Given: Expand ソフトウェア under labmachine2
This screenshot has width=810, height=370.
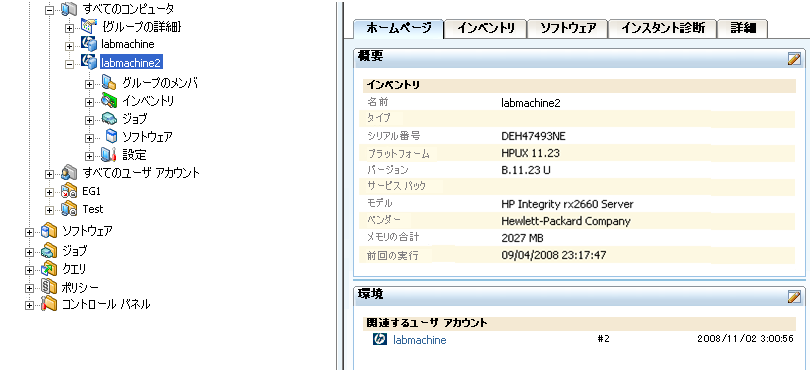Looking at the screenshot, I should [89, 138].
